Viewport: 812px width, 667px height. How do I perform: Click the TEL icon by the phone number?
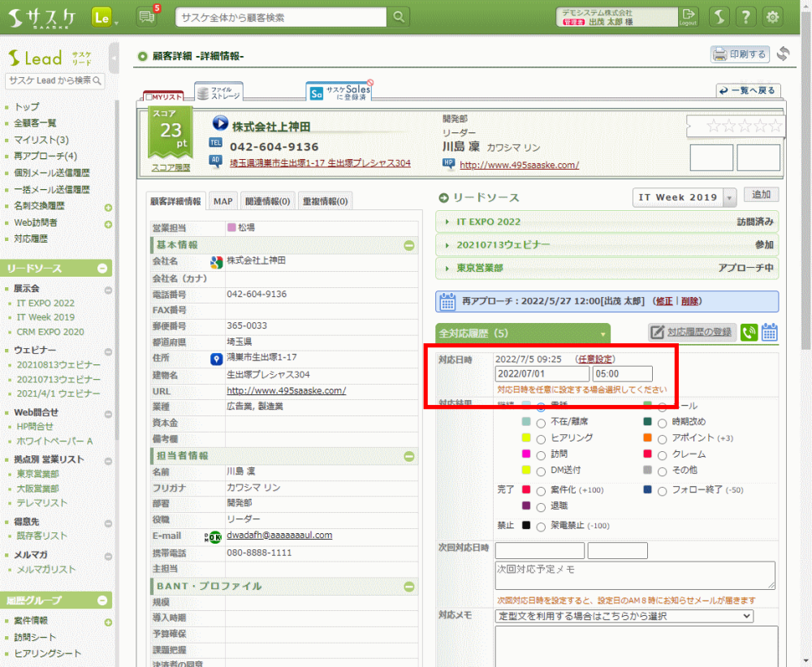click(215, 143)
